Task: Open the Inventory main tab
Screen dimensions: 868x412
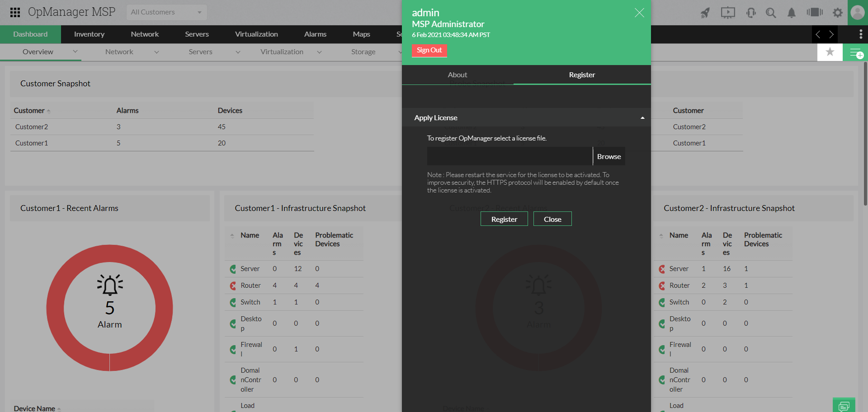Action: tap(89, 34)
